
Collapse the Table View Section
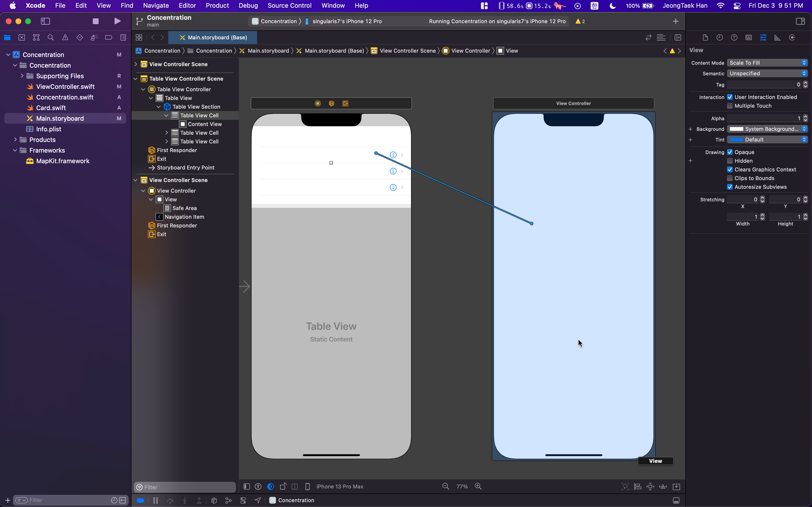[159, 107]
